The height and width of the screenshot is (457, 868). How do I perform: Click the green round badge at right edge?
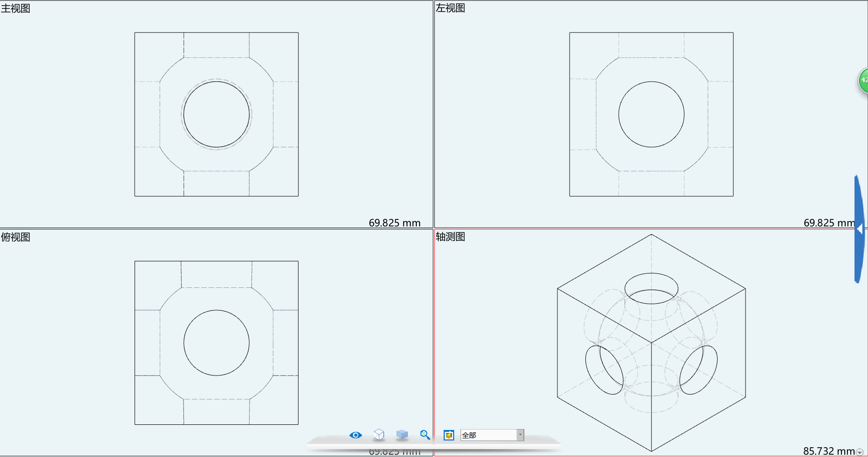click(863, 80)
